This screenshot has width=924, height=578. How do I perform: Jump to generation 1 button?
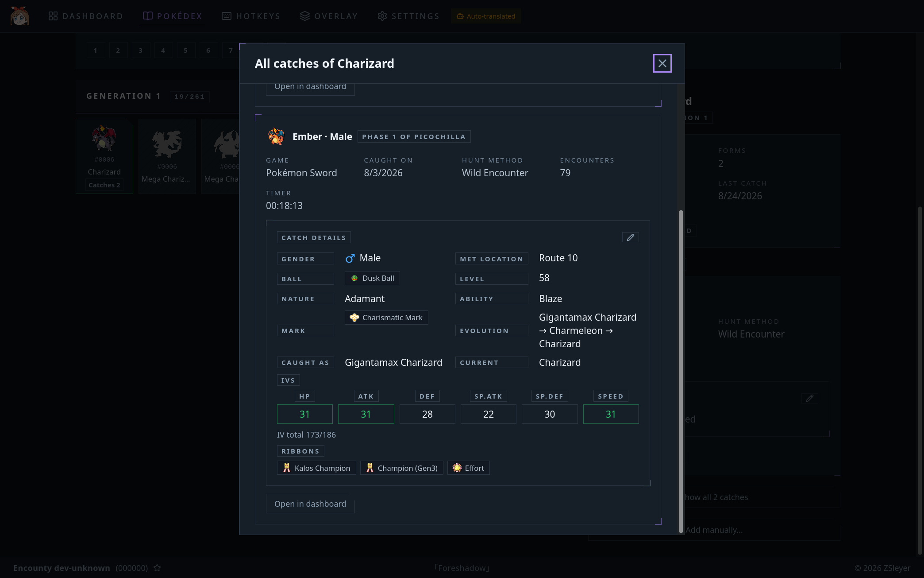(96, 50)
